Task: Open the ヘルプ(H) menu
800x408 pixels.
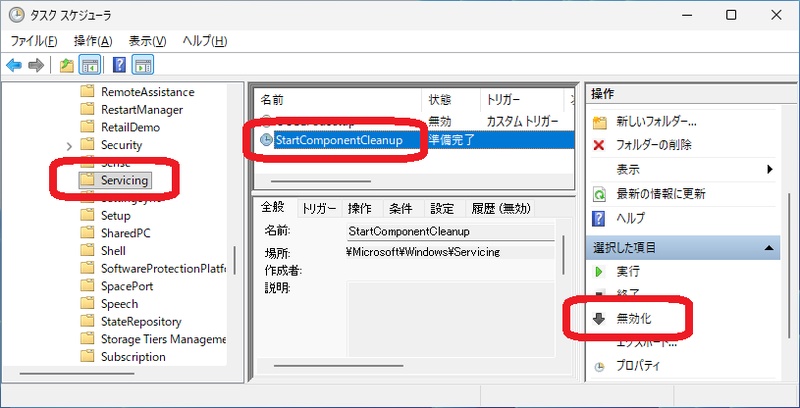Action: click(205, 41)
